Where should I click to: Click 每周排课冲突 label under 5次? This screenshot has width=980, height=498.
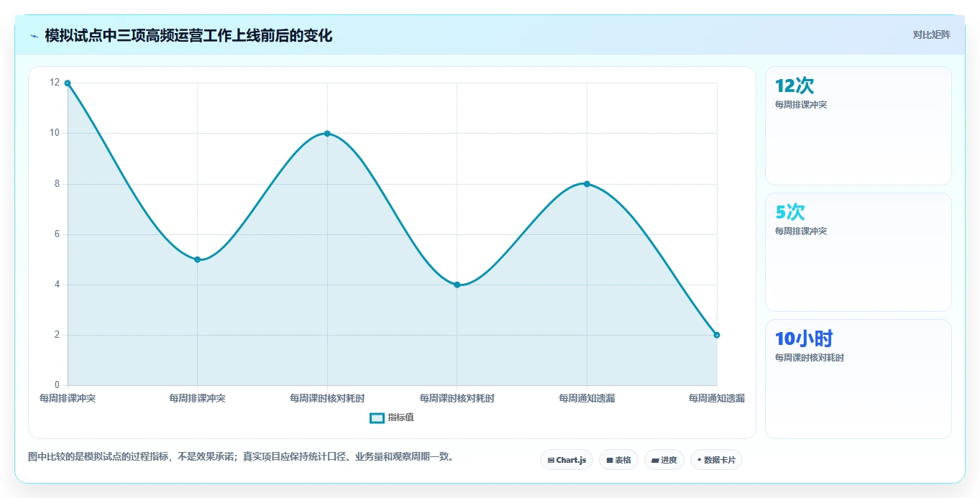click(801, 231)
